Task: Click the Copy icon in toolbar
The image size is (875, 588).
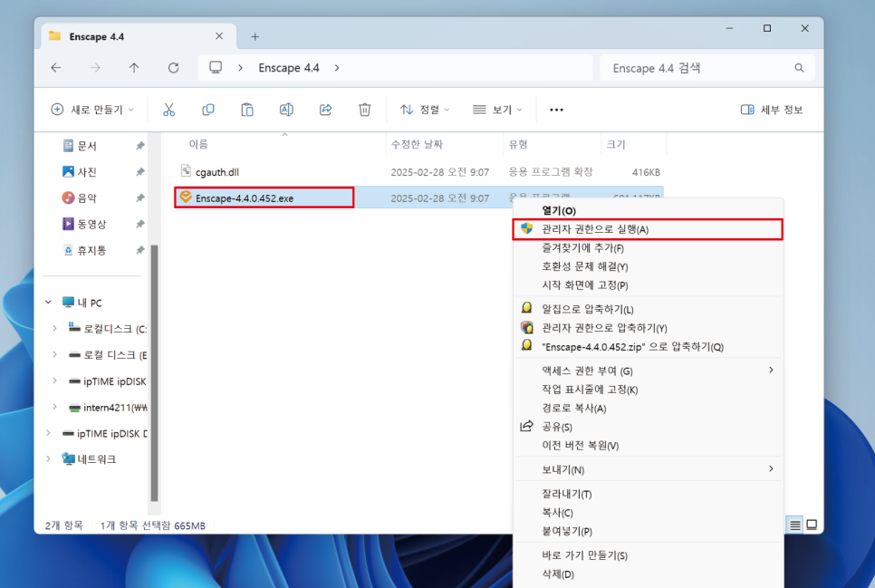Action: pos(207,110)
